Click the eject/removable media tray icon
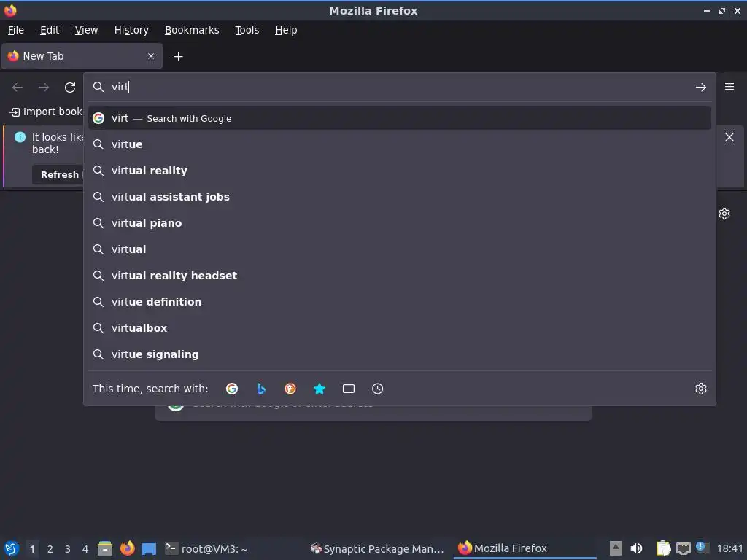The height and width of the screenshot is (560, 747). (x=616, y=548)
